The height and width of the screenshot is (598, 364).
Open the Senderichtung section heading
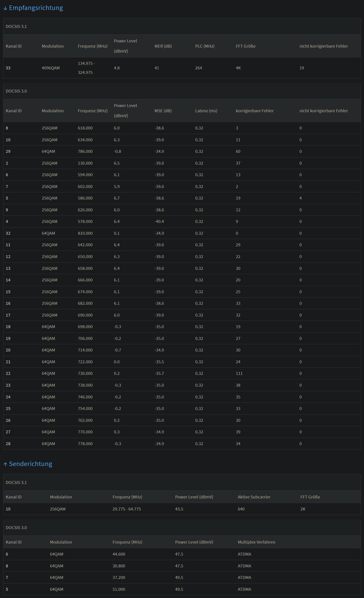(x=30, y=464)
